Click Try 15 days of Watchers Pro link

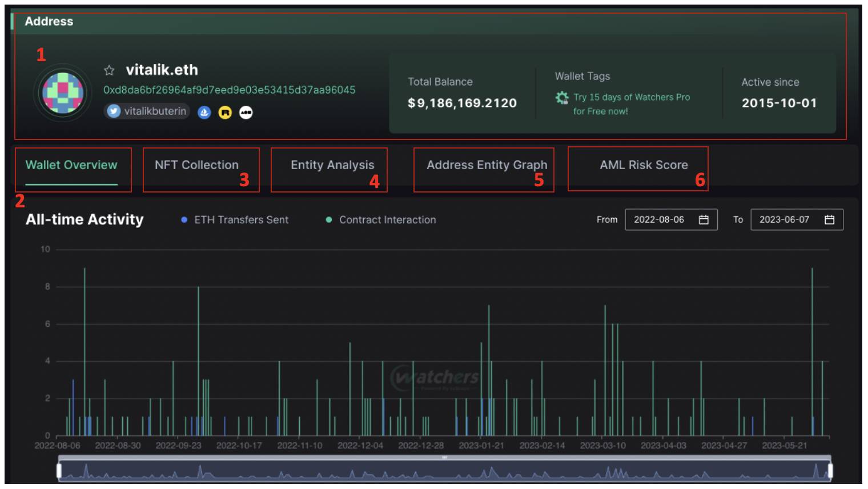point(632,104)
